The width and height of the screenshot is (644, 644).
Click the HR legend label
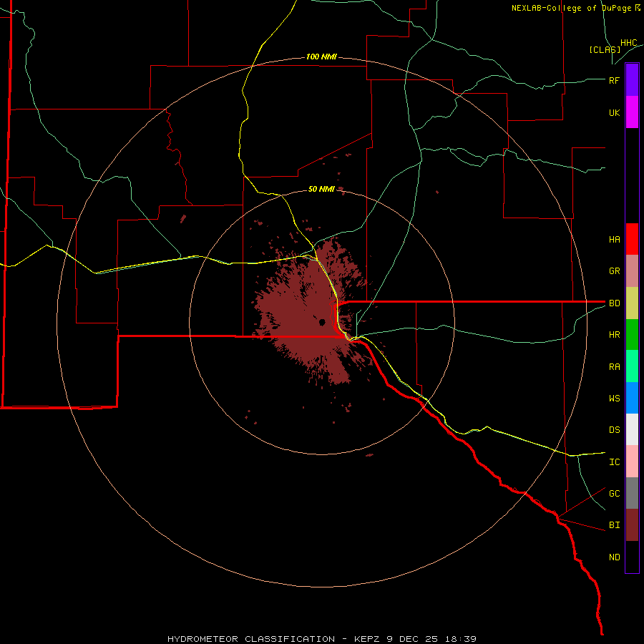[x=614, y=335]
